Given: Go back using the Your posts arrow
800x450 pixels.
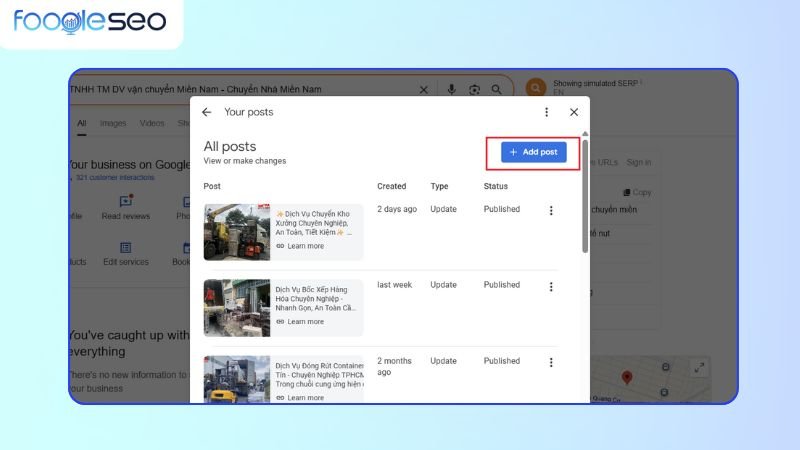Looking at the screenshot, I should click(x=207, y=112).
